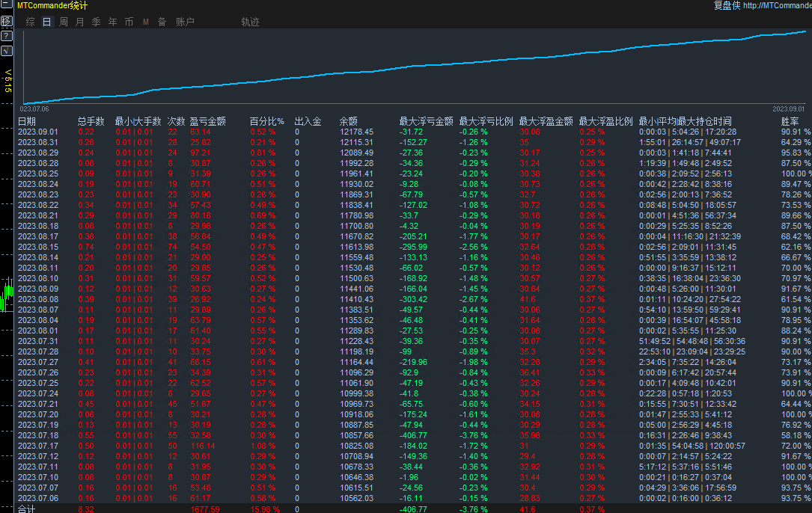This screenshot has width=812, height=513.
Task: Click the V 5.15 version label
Action: (7, 81)
